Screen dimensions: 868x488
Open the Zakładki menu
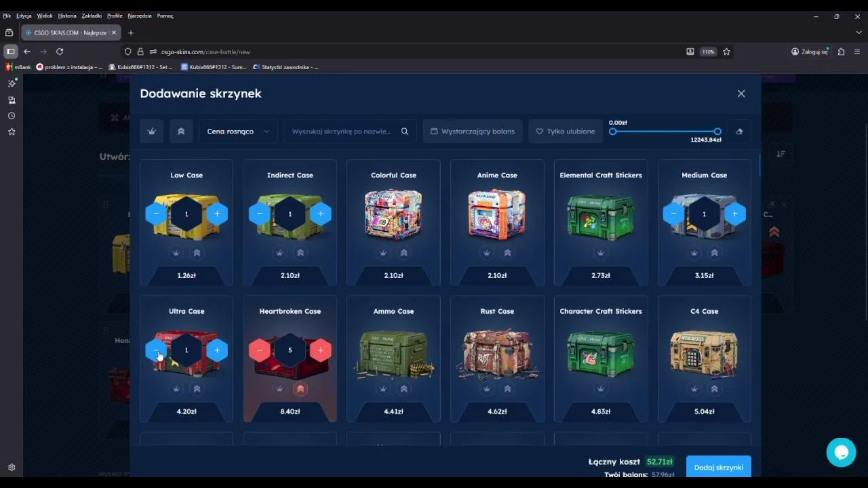[92, 16]
